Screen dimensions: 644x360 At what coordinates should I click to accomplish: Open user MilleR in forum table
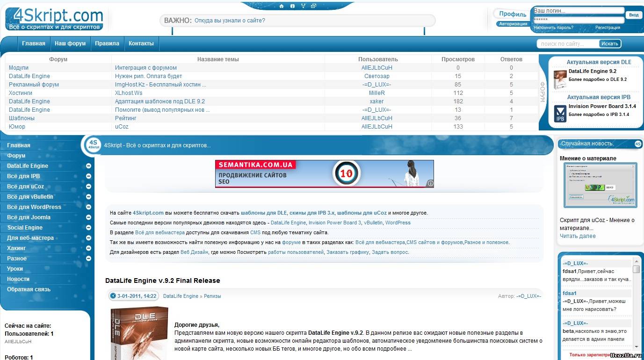(377, 93)
